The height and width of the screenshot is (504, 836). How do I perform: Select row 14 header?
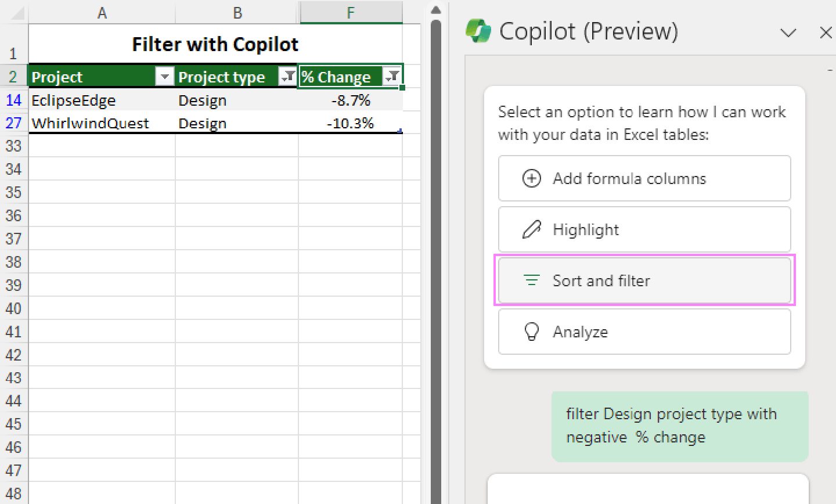[13, 100]
